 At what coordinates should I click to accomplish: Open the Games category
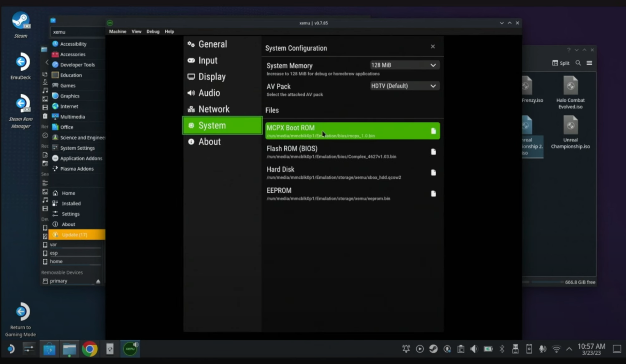pos(77,86)
